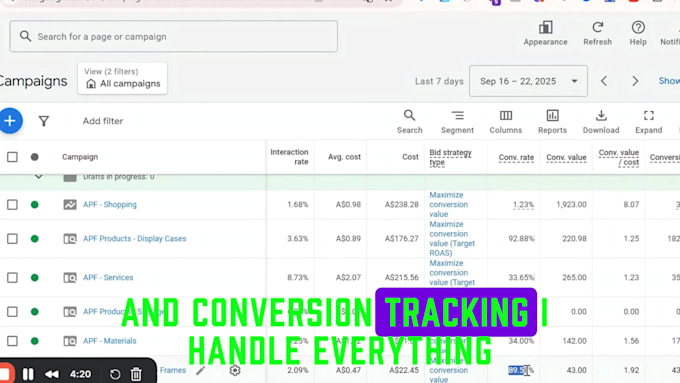Open Reports tool
This screenshot has width=680, height=383.
point(552,122)
